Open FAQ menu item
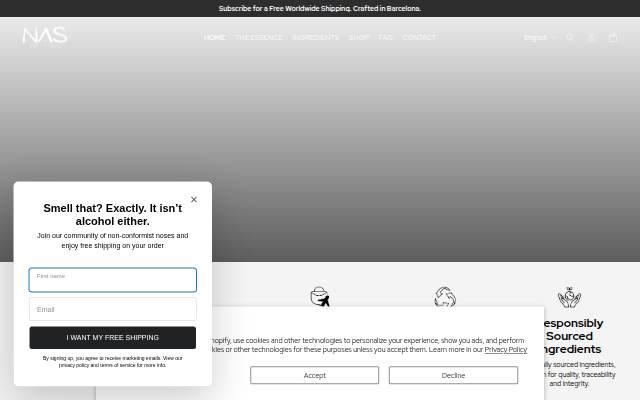The height and width of the screenshot is (400, 640). 385,38
